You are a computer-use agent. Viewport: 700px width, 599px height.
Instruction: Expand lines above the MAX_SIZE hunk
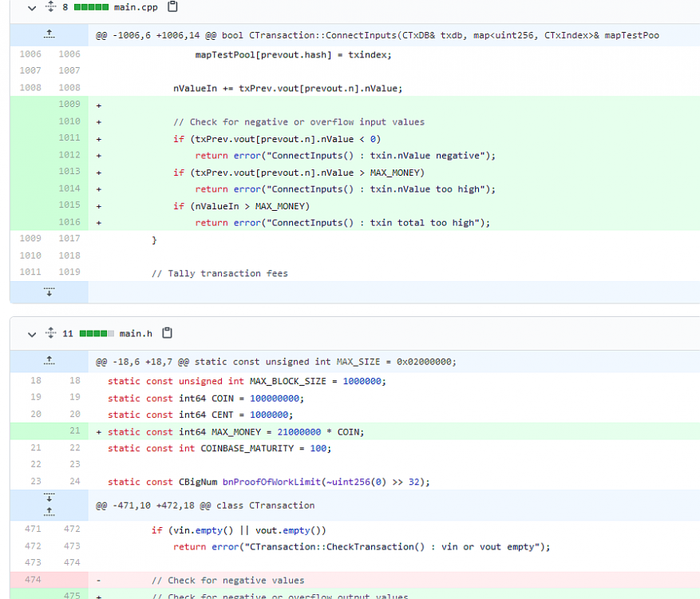(x=49, y=360)
